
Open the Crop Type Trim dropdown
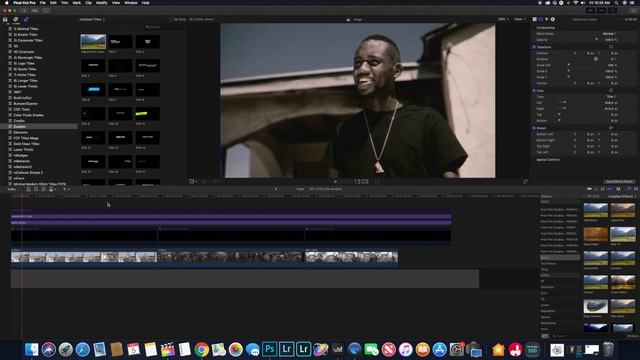point(611,97)
